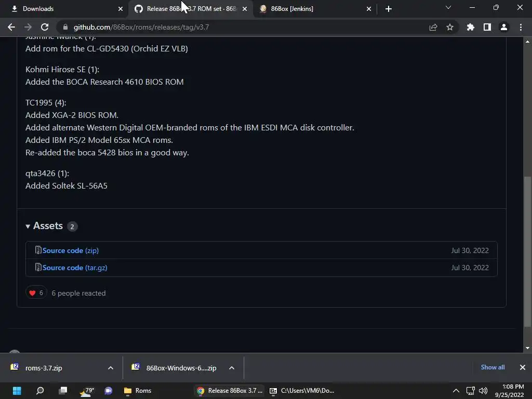
Task: Toggle the browser side panel
Action: (487, 27)
